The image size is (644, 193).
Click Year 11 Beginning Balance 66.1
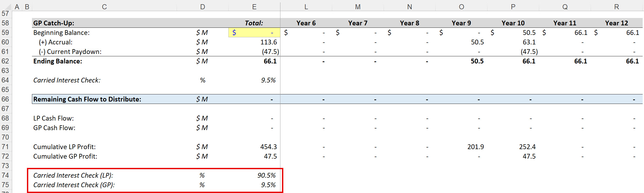581,33
